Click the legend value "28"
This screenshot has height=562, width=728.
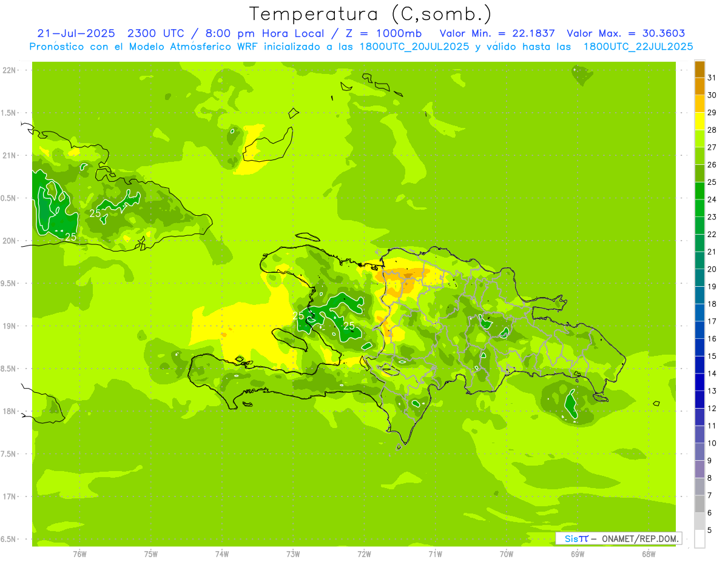712,130
